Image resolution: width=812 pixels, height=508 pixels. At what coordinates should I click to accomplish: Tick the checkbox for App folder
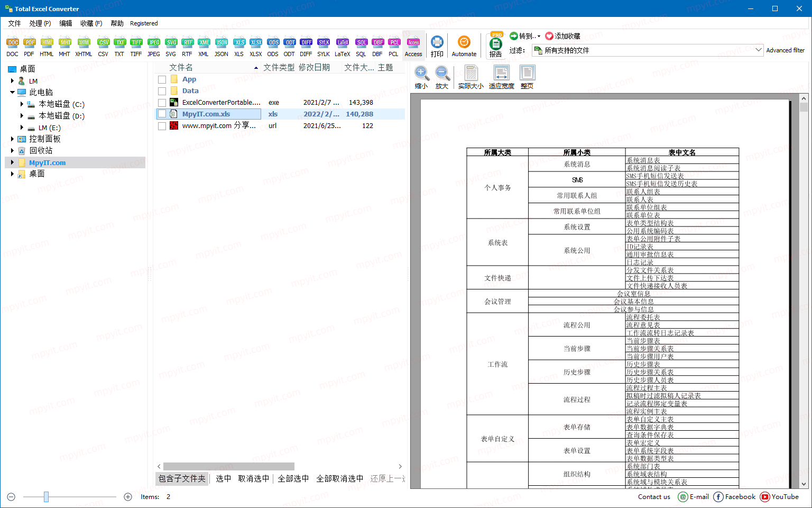click(162, 79)
